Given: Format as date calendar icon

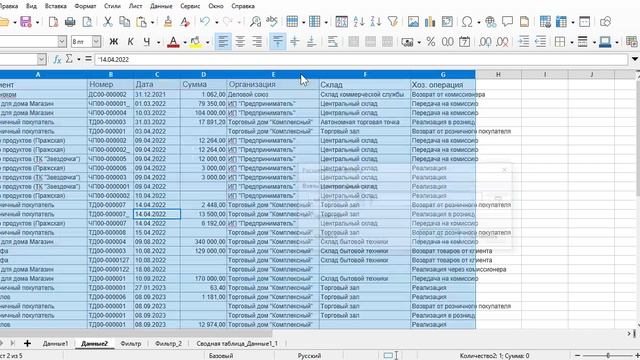Looking at the screenshot, I should point(464,42).
